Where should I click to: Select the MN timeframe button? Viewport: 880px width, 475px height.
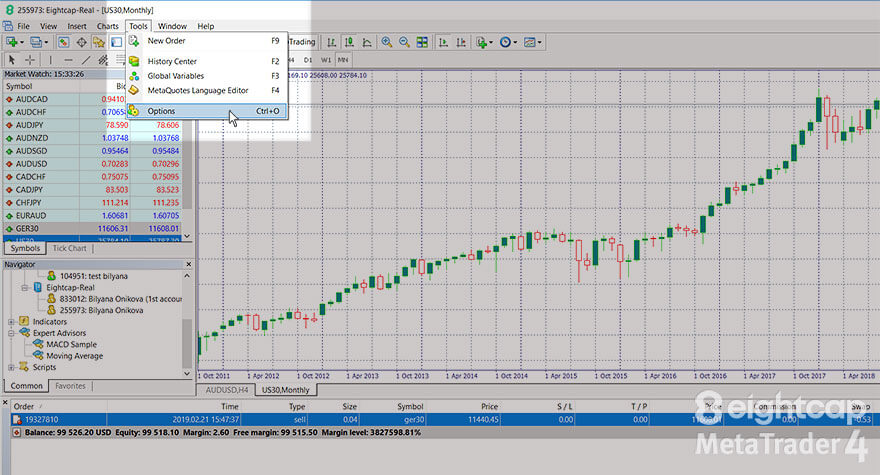343,60
